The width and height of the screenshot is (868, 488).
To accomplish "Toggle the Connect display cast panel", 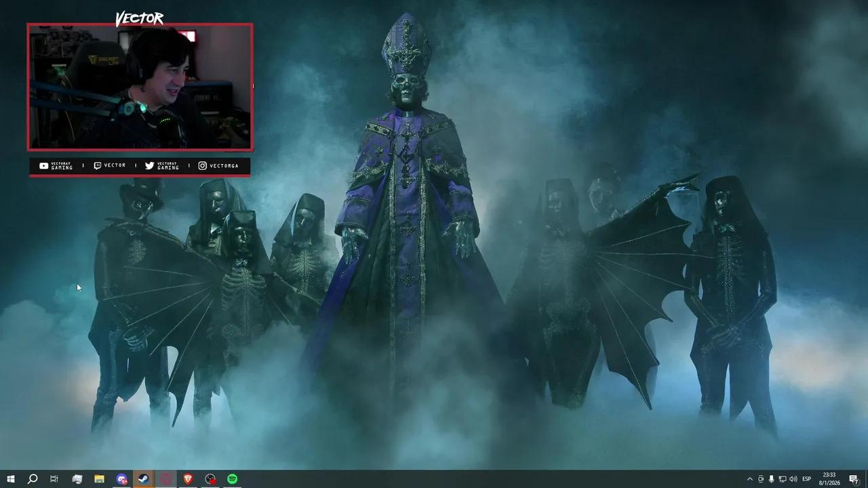I will click(x=783, y=479).
